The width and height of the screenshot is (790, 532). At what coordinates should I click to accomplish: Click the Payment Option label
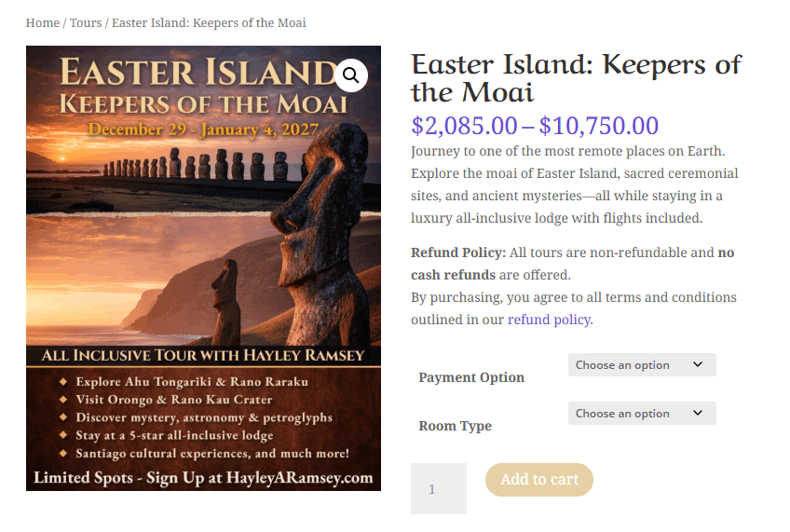[x=471, y=377]
